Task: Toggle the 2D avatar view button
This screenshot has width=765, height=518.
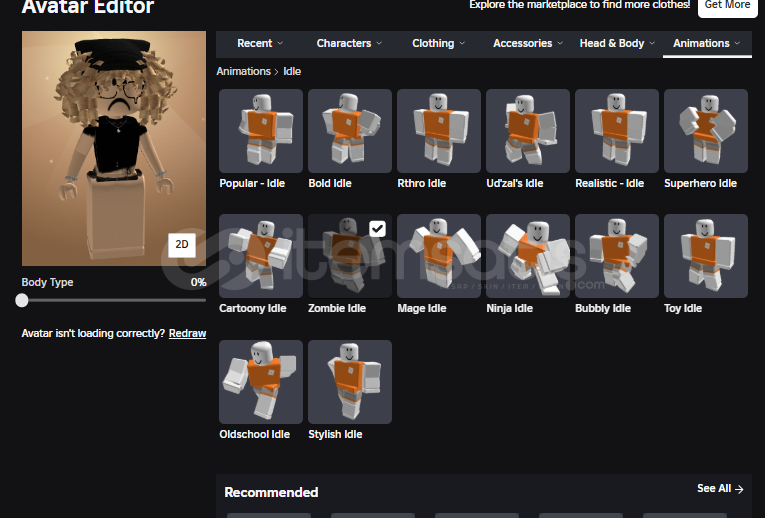Action: click(x=182, y=245)
